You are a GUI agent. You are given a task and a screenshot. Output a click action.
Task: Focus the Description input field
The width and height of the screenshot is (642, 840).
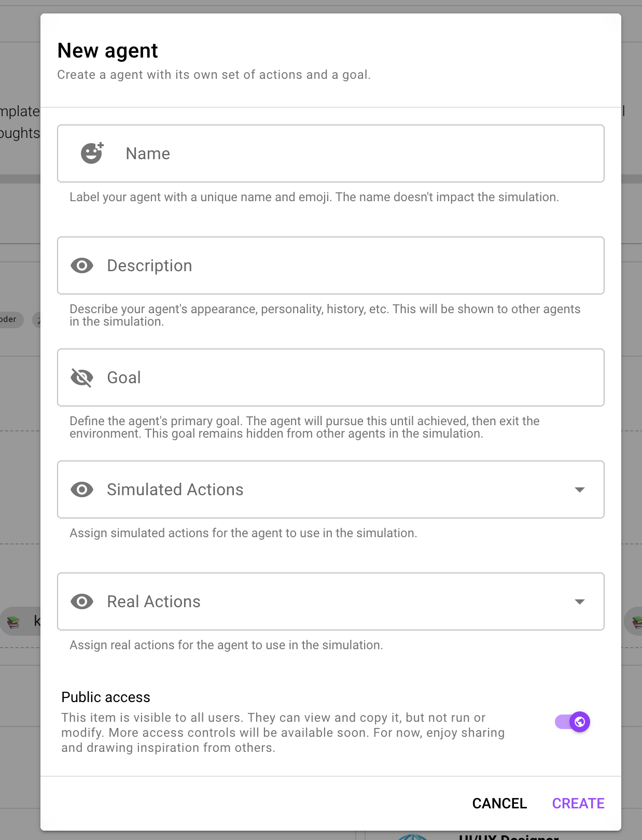(x=331, y=265)
